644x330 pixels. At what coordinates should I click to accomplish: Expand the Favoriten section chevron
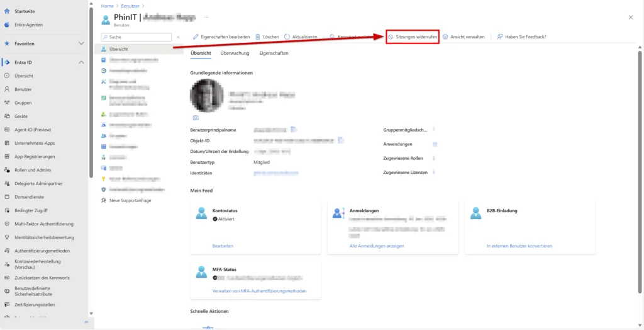[80, 43]
